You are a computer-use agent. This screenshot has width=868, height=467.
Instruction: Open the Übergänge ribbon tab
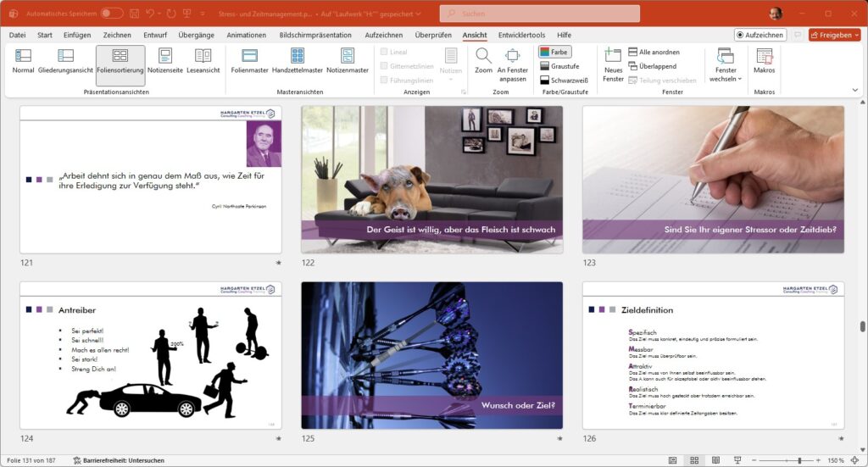pos(197,35)
